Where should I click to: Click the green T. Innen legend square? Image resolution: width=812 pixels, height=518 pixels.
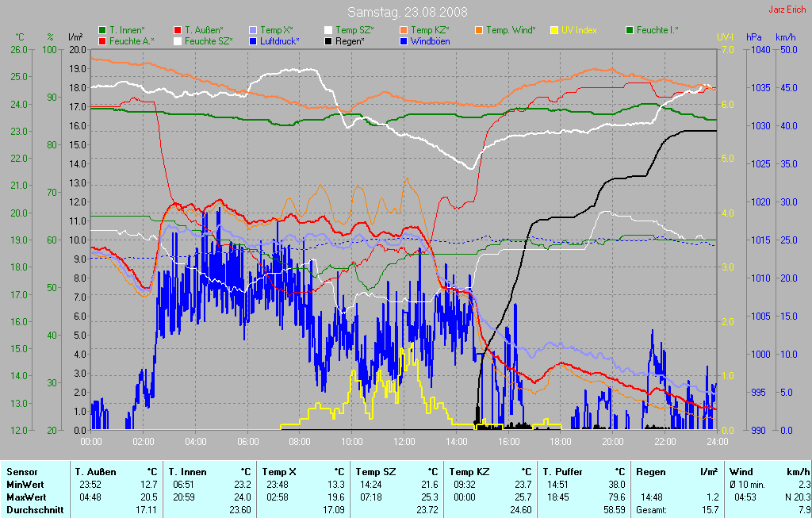[x=102, y=30]
